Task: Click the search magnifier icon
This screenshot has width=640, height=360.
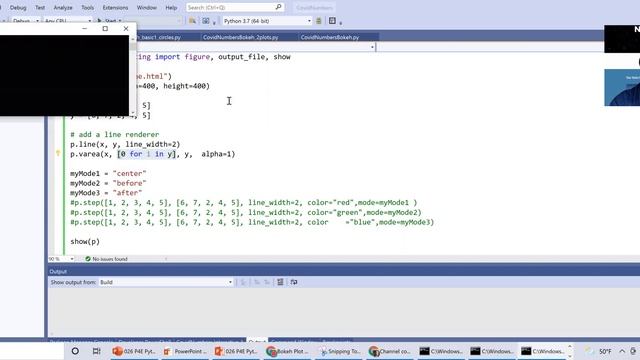Action: pos(278,7)
